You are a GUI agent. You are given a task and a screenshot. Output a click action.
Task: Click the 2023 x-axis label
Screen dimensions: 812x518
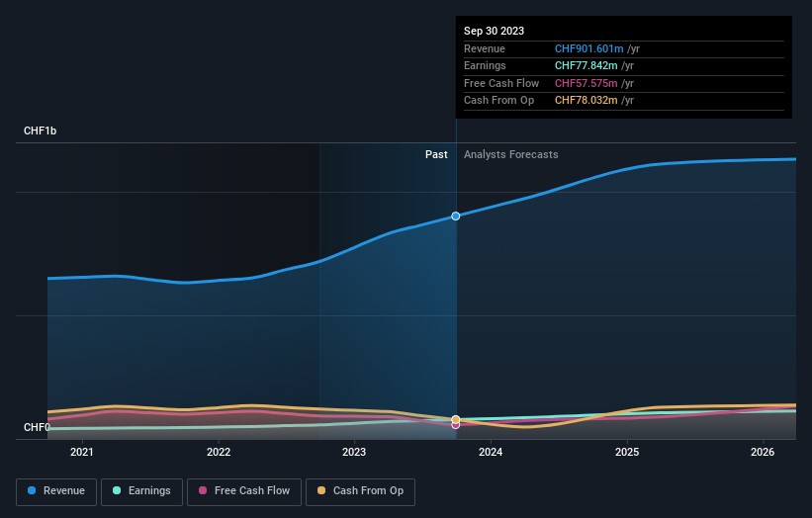(x=354, y=452)
